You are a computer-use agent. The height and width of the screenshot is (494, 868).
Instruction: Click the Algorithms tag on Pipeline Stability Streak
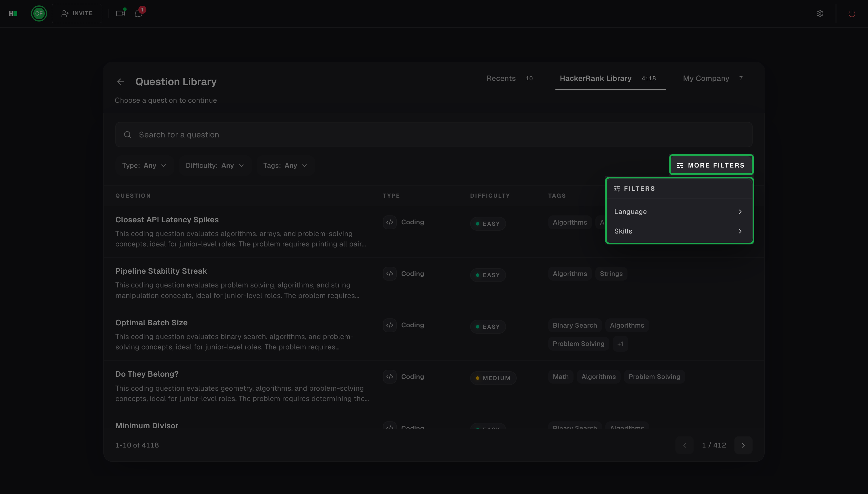[x=569, y=274]
